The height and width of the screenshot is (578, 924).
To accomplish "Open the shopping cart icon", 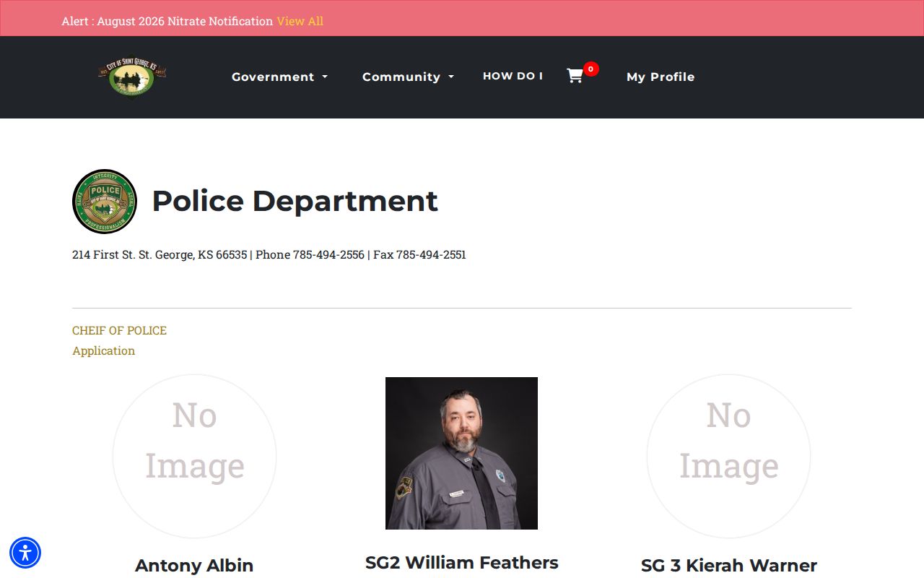I will [575, 76].
